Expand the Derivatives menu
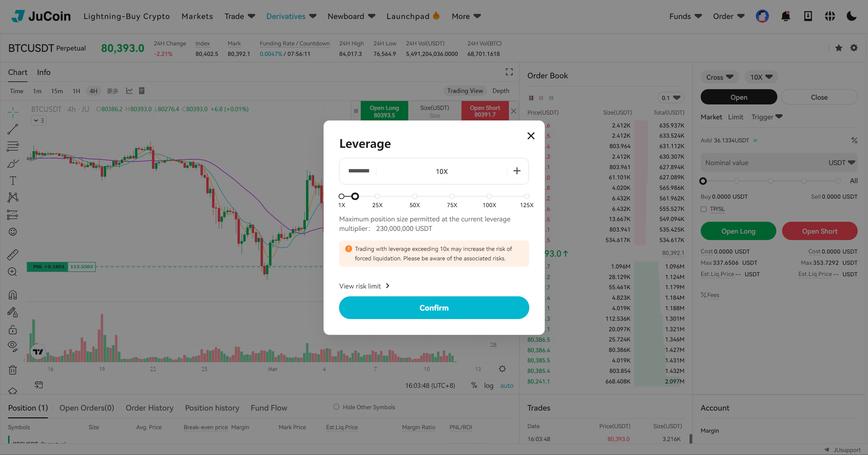868x455 pixels. [x=291, y=16]
